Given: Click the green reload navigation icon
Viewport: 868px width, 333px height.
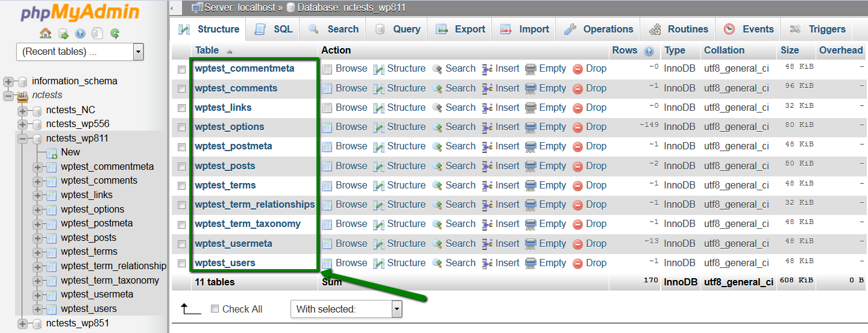Looking at the screenshot, I should (x=115, y=33).
